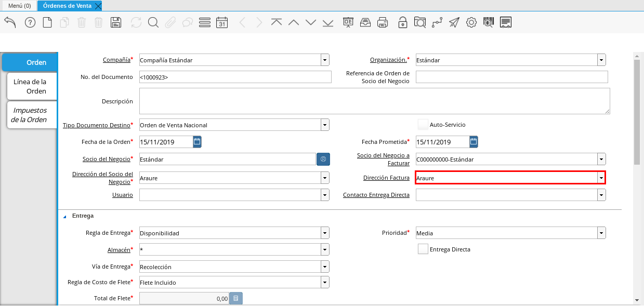Switch to Línea de la Orden tab
The width and height of the screenshot is (644, 306).
30,86
